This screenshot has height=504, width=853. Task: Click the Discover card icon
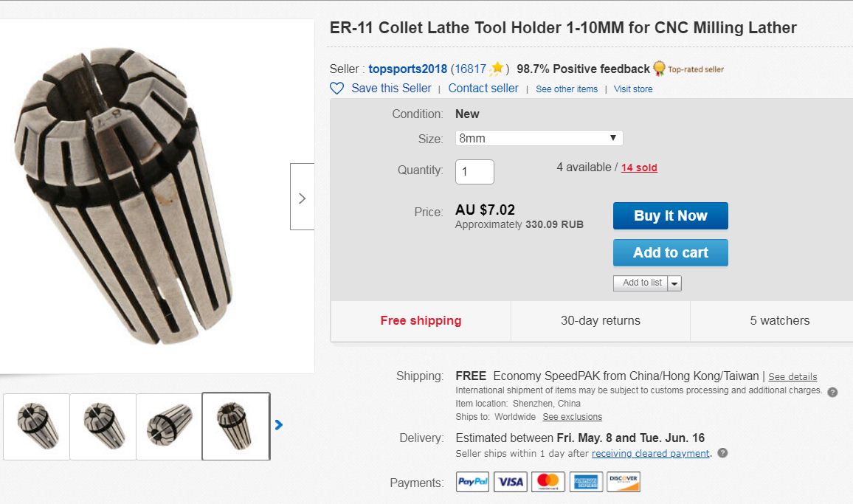[624, 482]
